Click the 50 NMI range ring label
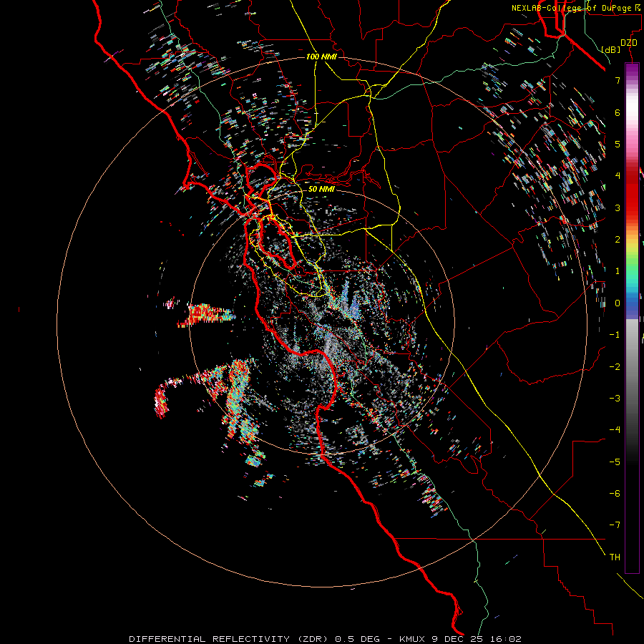The height and width of the screenshot is (644, 644). click(x=321, y=189)
